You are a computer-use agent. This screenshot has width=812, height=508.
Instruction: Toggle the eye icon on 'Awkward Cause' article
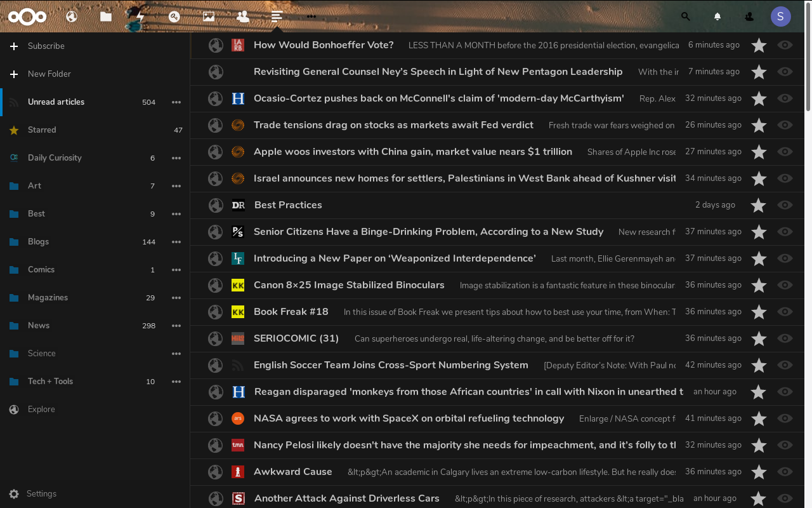pyautogui.click(x=785, y=472)
